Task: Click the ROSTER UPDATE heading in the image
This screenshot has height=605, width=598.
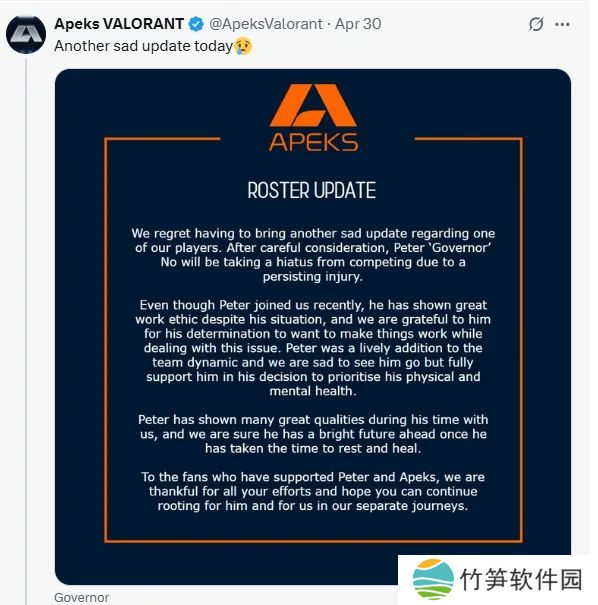Action: 312,191
